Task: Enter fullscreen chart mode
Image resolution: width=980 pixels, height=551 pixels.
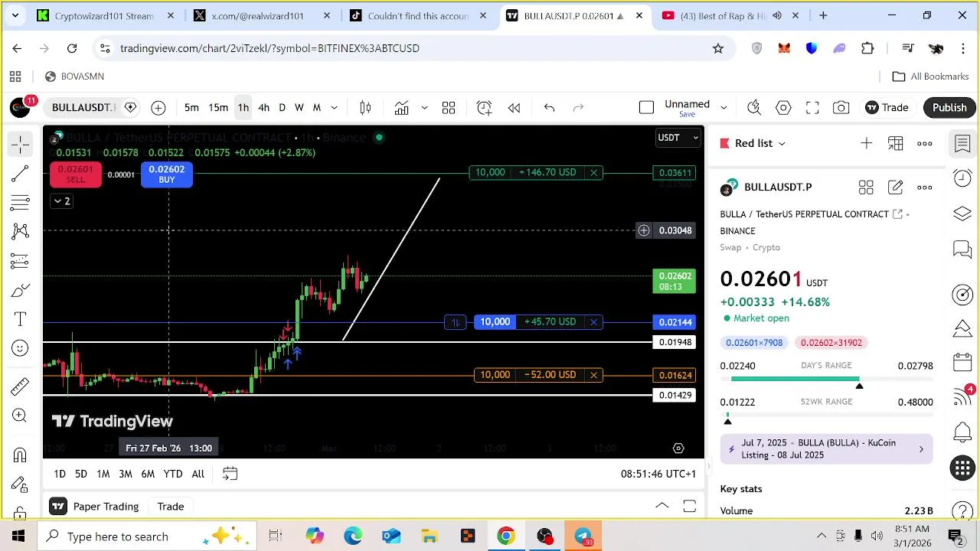Action: [812, 108]
